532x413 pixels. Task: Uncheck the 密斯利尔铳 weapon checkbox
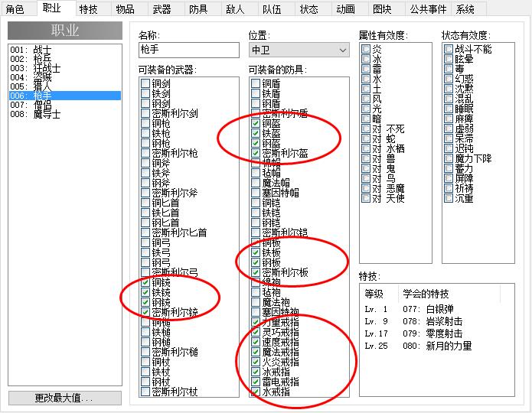(145, 312)
